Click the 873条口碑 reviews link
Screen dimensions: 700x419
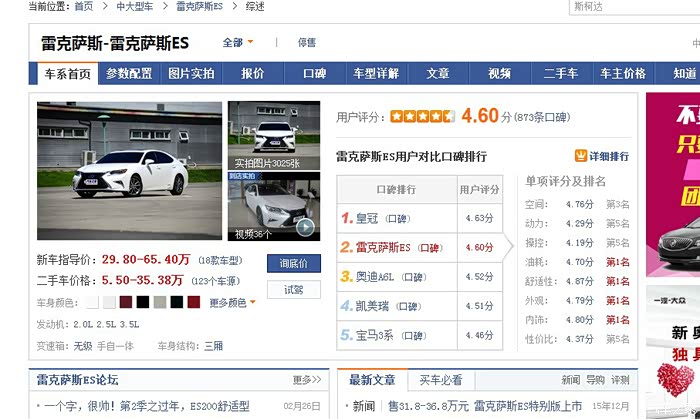pyautogui.click(x=542, y=117)
